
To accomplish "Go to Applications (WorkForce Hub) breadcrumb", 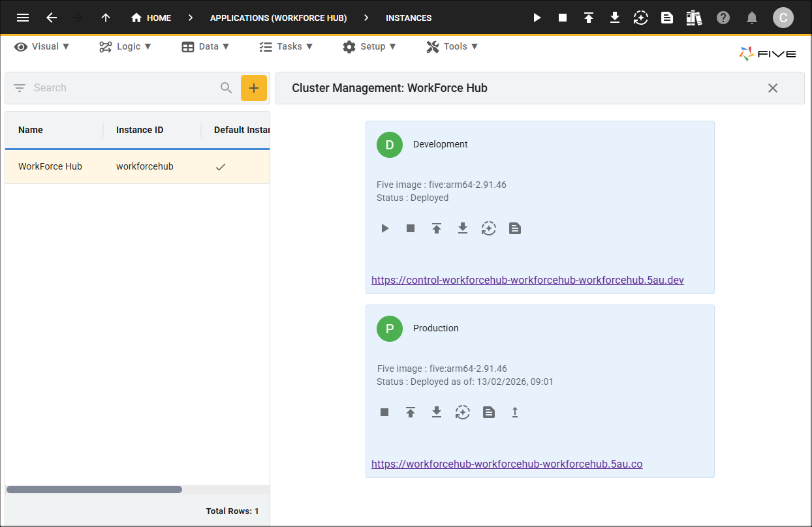I will click(x=278, y=18).
